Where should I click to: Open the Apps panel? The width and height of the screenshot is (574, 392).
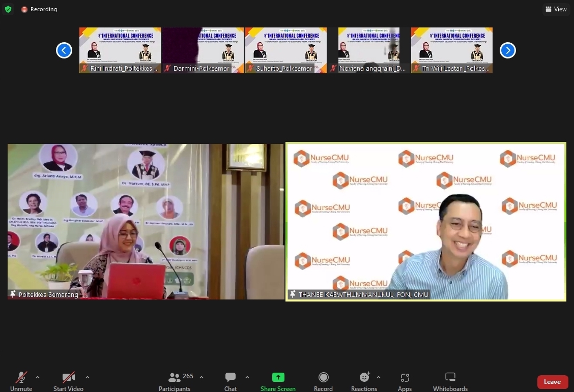pyautogui.click(x=405, y=382)
